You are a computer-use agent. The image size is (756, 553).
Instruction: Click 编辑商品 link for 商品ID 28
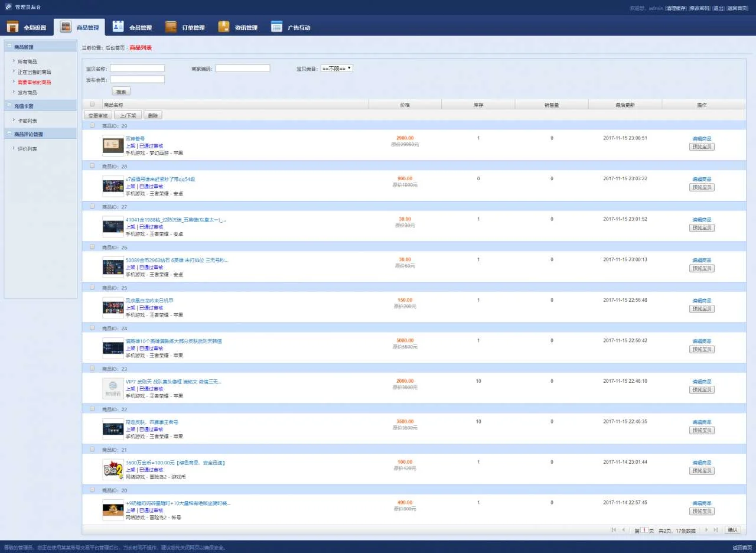[702, 179]
